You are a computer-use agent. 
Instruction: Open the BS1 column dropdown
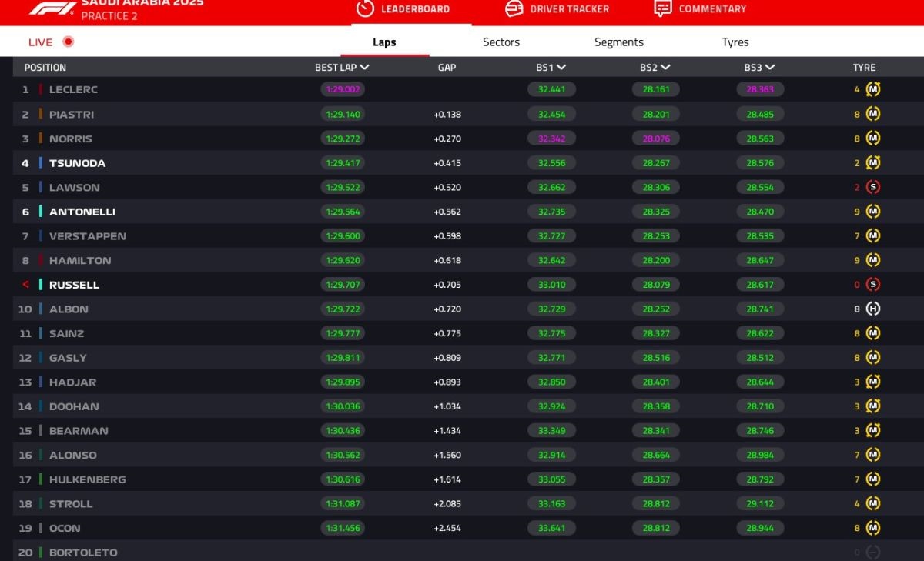pos(561,68)
